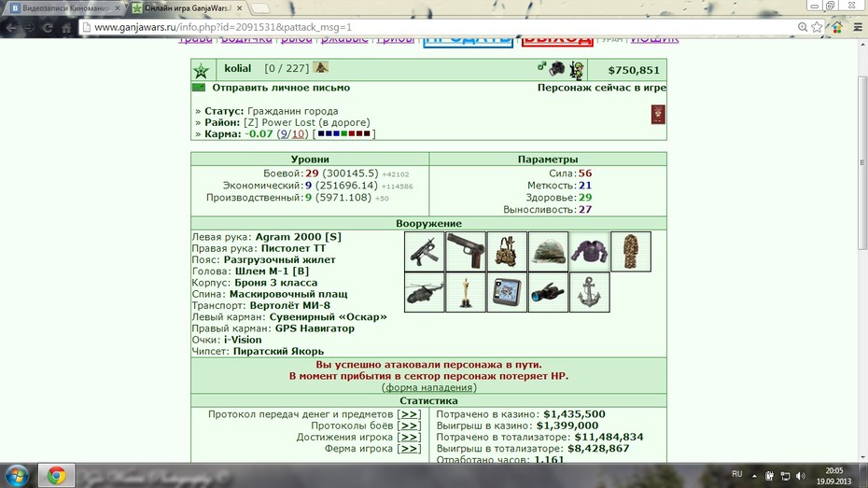Click the ВЫХОД red button
This screenshot has height=488, width=868.
pyautogui.click(x=557, y=40)
